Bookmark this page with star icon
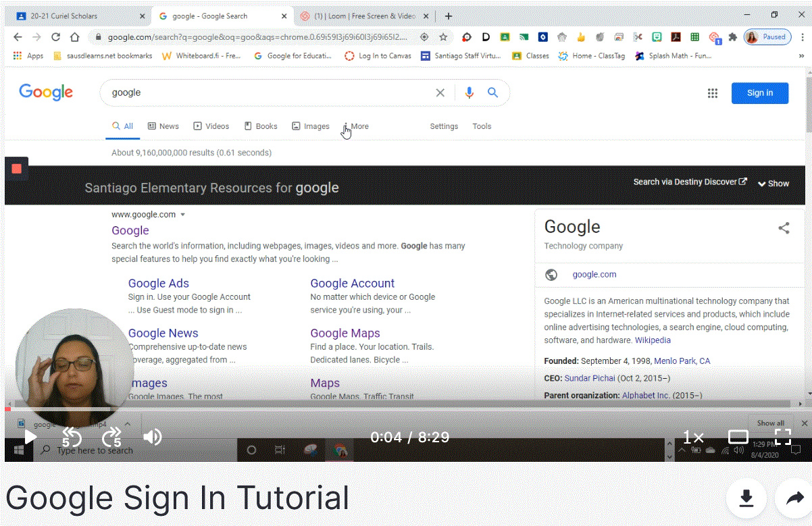 [443, 37]
